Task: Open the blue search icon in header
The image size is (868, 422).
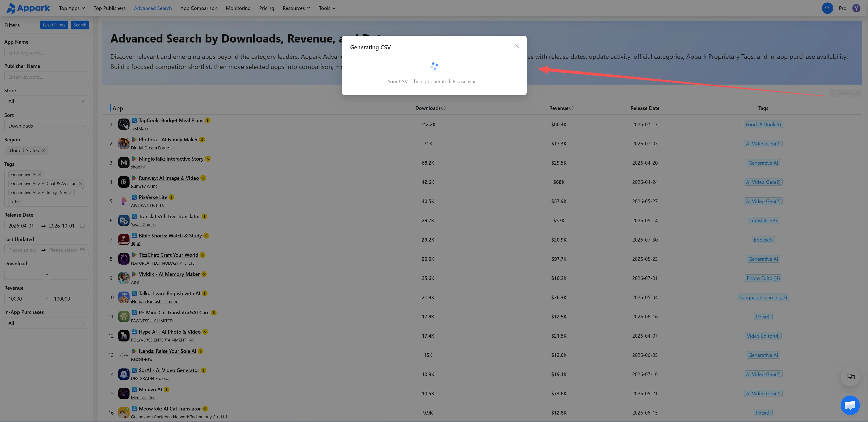Action: 827,8
